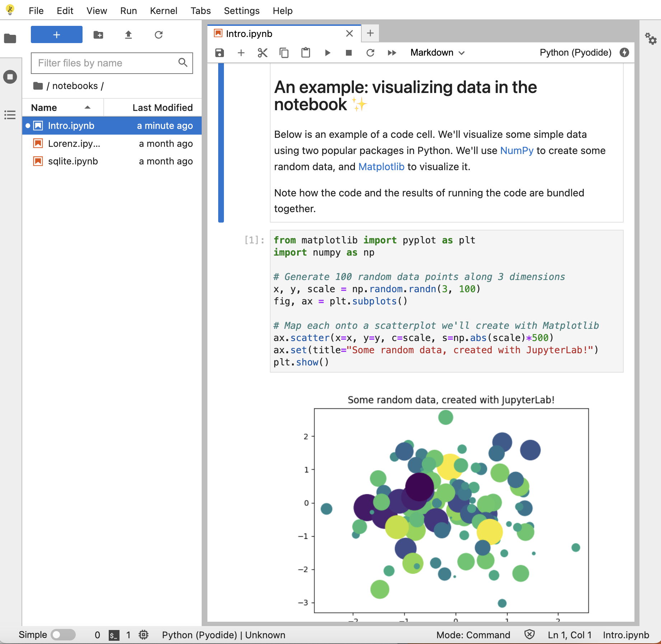Viewport: 661px width, 644px height.
Task: Click the terminals count icon in status bar
Action: point(114,635)
